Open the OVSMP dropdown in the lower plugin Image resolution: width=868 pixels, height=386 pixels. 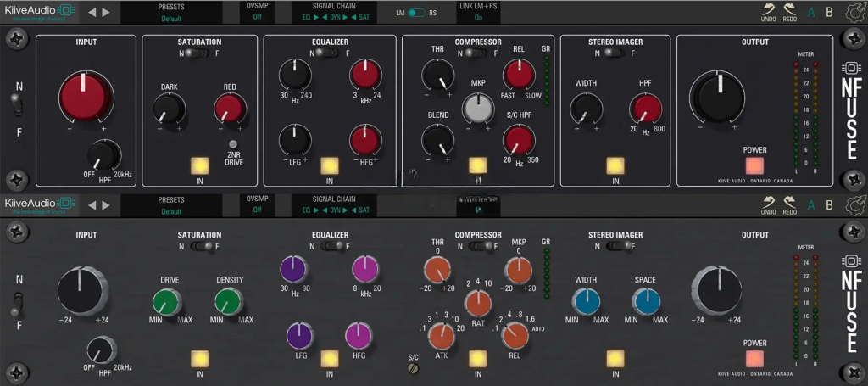(258, 205)
